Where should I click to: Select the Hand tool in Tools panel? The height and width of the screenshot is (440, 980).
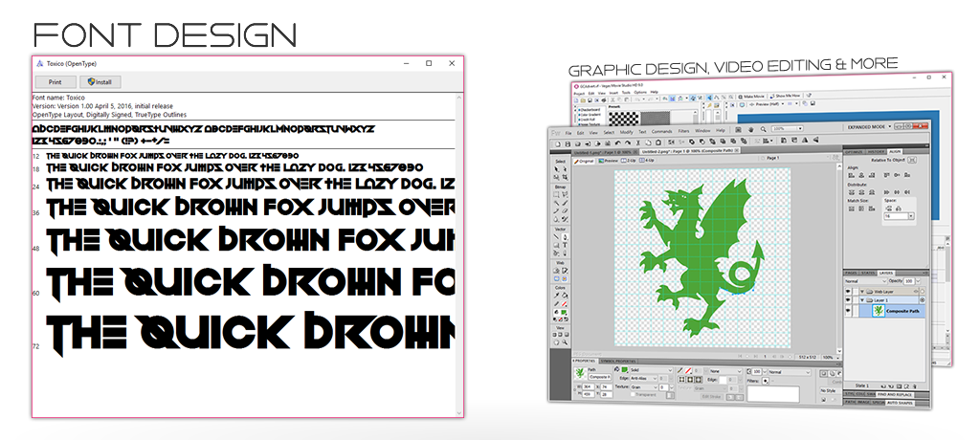coord(556,342)
